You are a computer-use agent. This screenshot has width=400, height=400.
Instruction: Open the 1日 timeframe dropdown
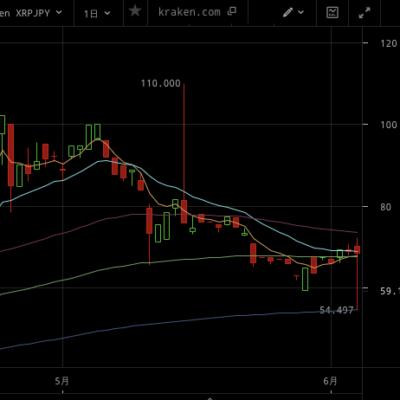(97, 13)
